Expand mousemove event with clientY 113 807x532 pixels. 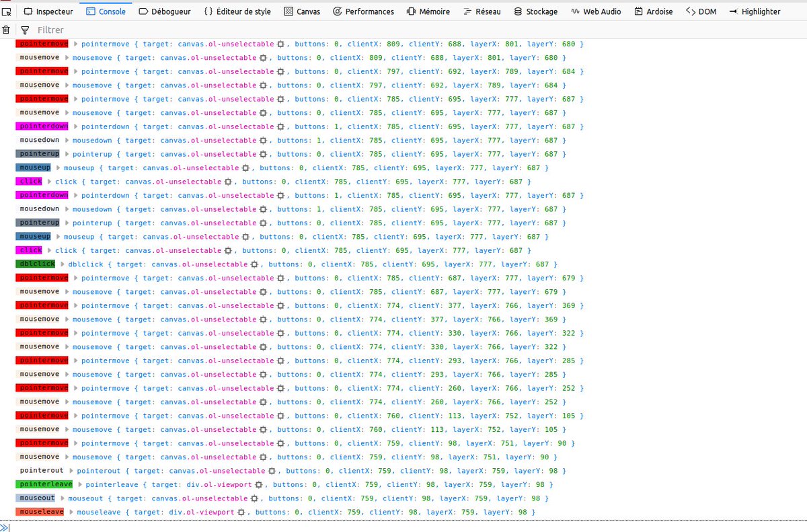(67, 430)
